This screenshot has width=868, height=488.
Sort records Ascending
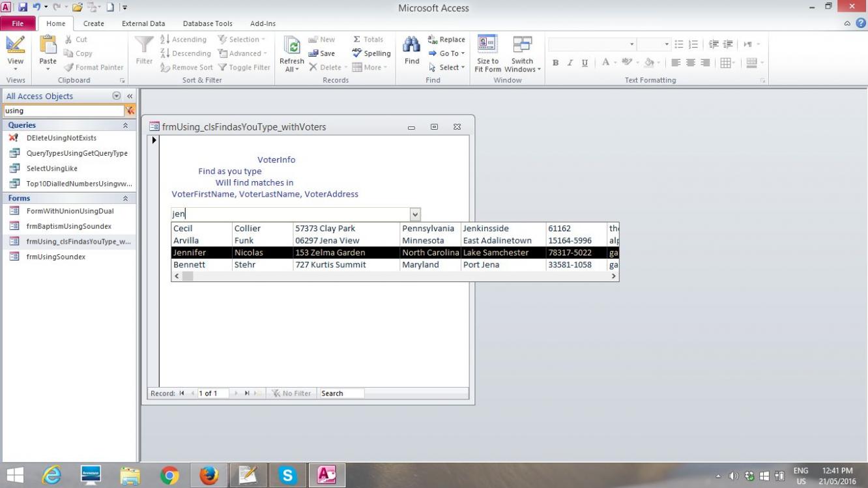[x=183, y=40]
